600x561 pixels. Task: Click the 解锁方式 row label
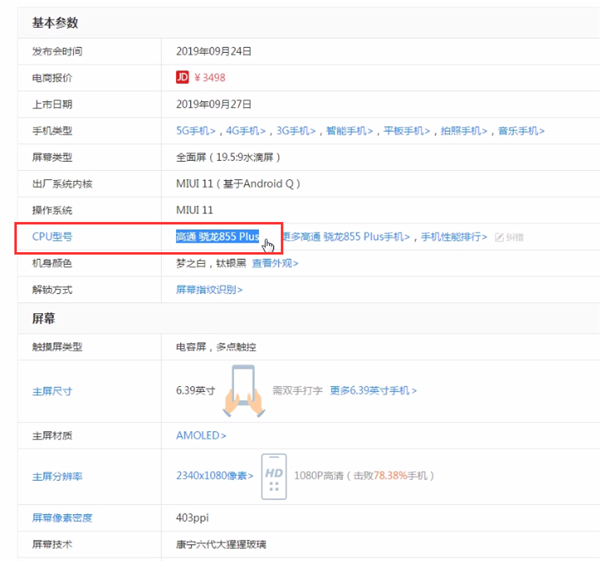52,290
